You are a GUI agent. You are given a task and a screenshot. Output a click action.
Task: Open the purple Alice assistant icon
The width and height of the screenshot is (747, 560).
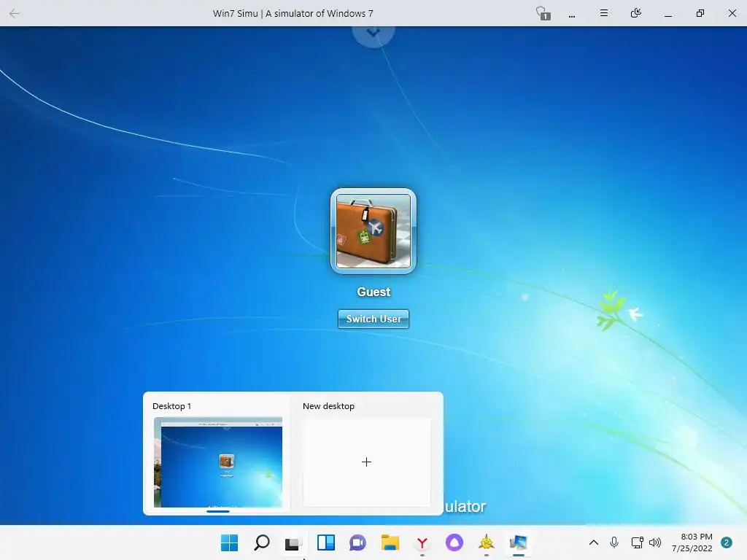click(454, 542)
